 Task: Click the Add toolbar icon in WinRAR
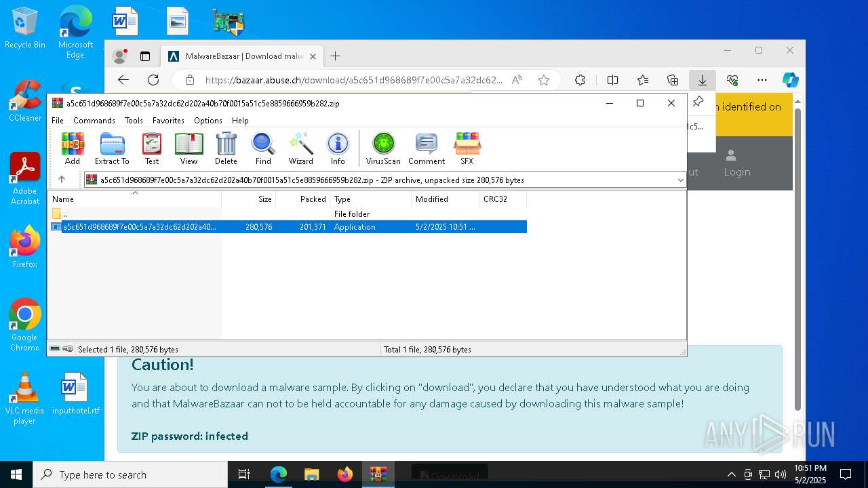coord(73,148)
